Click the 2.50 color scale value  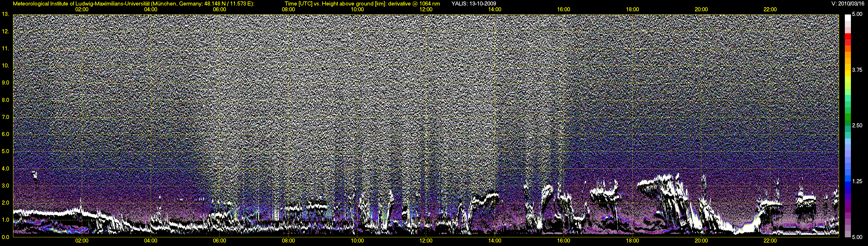[857, 125]
